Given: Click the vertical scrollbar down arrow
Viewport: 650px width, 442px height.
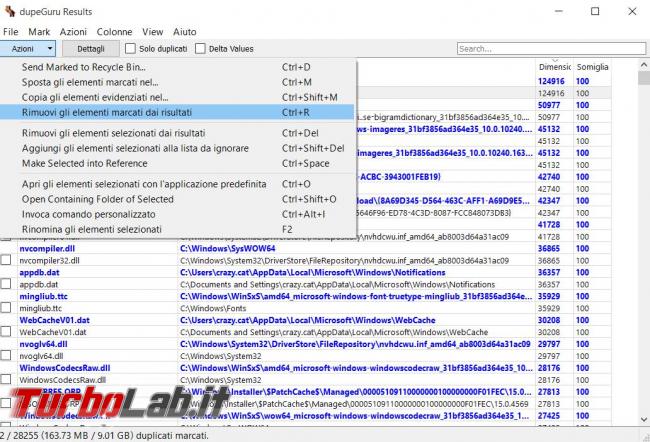Looking at the screenshot, I should 644,420.
